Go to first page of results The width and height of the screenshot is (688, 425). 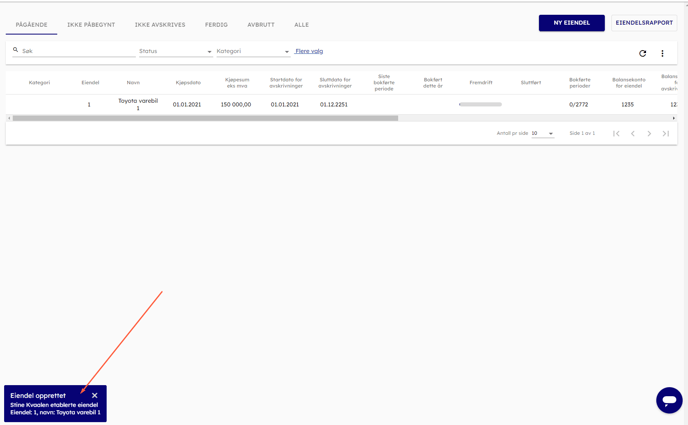[616, 133]
